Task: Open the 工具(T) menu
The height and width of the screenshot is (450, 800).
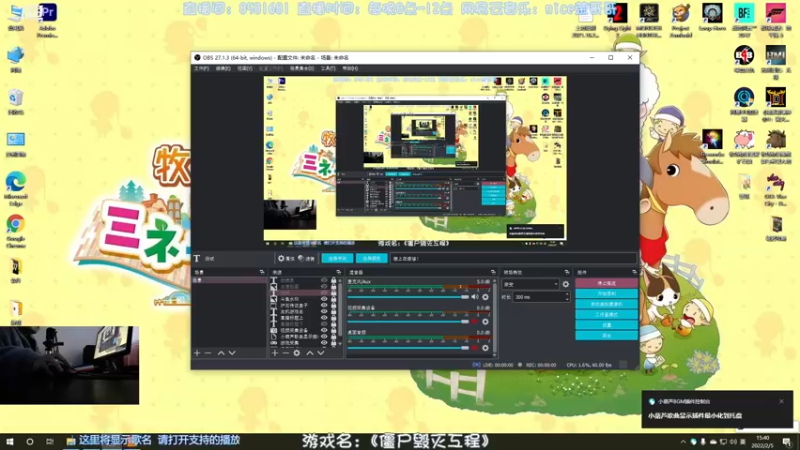Action: (328, 68)
